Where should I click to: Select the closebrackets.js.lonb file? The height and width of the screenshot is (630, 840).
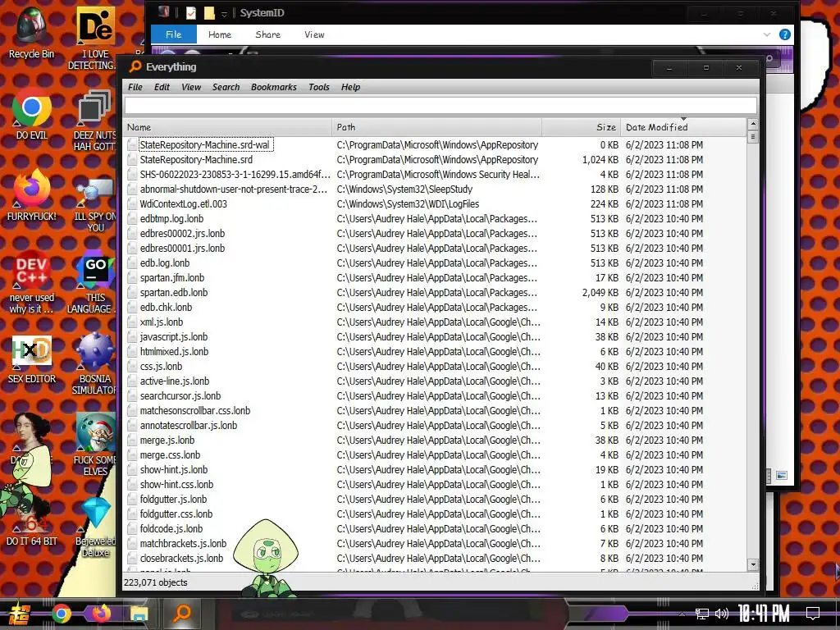181,558
